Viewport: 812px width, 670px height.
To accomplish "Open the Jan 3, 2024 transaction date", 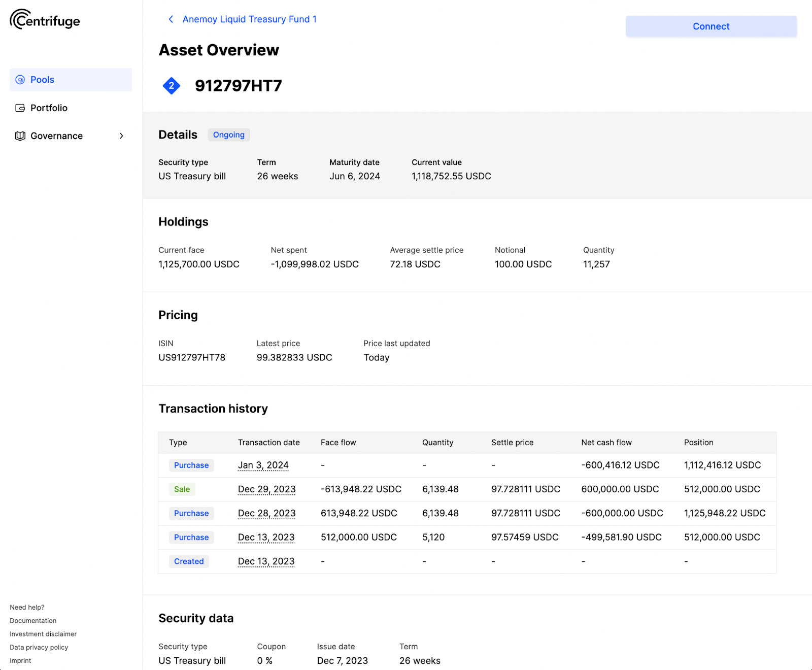I will pos(263,465).
